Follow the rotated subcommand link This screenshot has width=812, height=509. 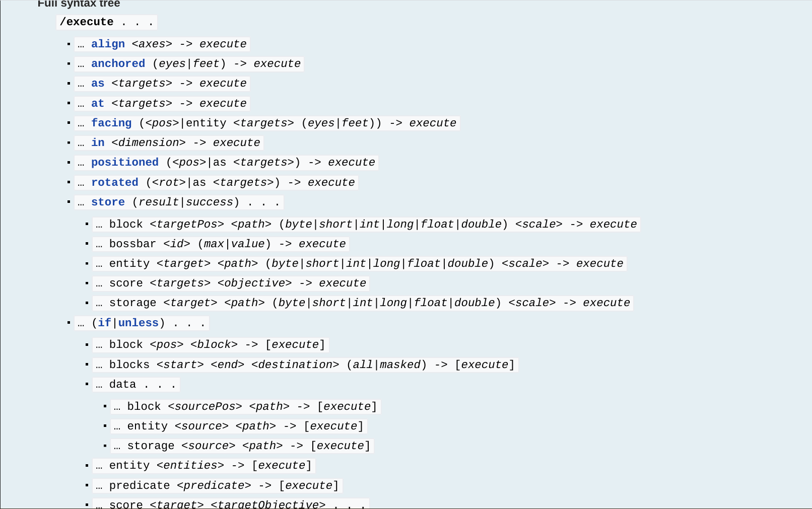click(x=114, y=183)
